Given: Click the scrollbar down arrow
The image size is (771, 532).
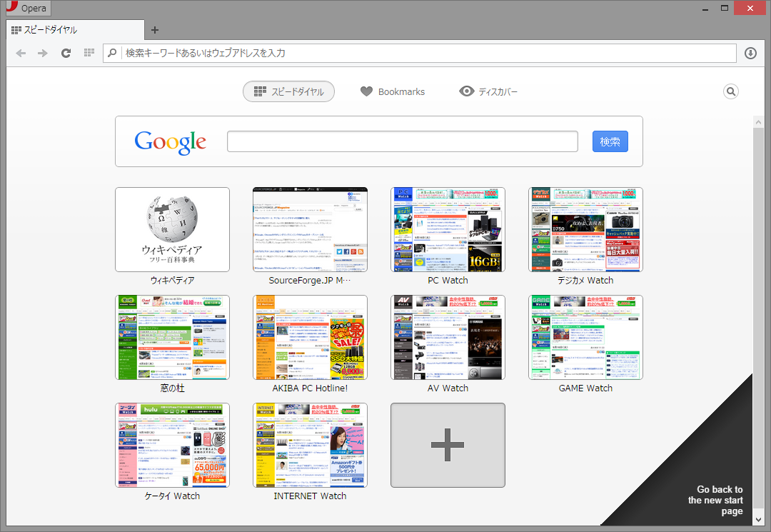Looking at the screenshot, I should click(x=758, y=519).
